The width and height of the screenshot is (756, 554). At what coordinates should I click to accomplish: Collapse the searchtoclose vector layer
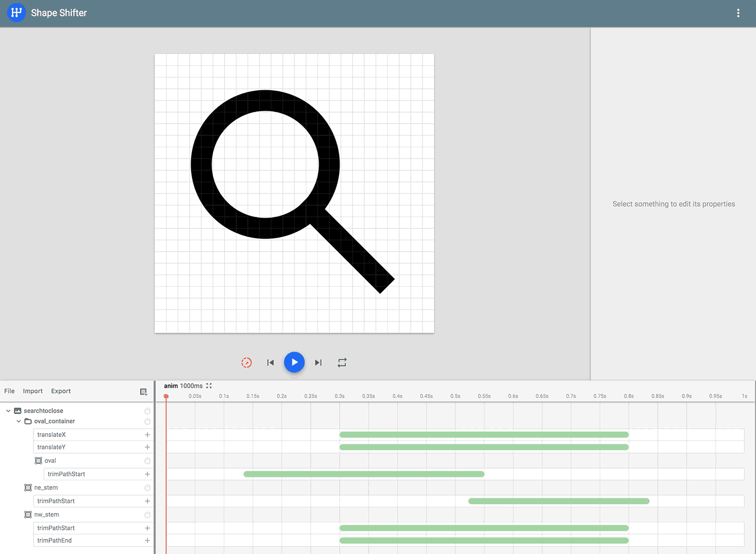(x=8, y=411)
